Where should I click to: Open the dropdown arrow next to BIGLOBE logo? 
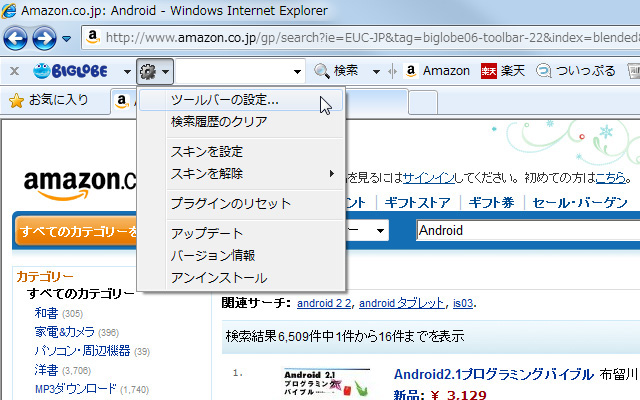[x=127, y=72]
